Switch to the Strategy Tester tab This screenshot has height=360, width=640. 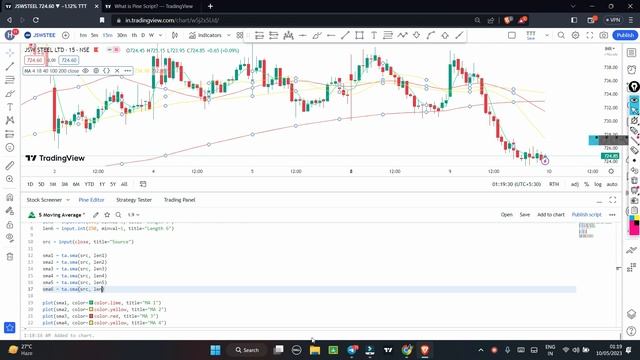(x=134, y=200)
